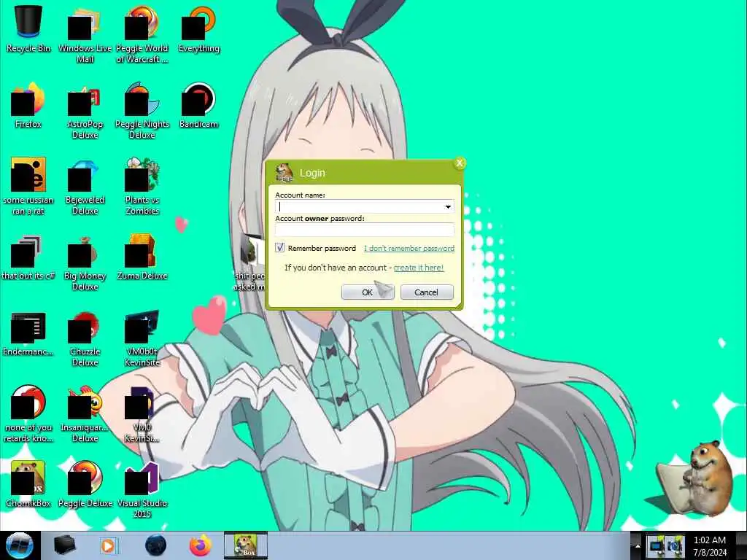Viewport: 747px width, 560px height.
Task: Open the clock showing 1:02 AM
Action: 710,546
